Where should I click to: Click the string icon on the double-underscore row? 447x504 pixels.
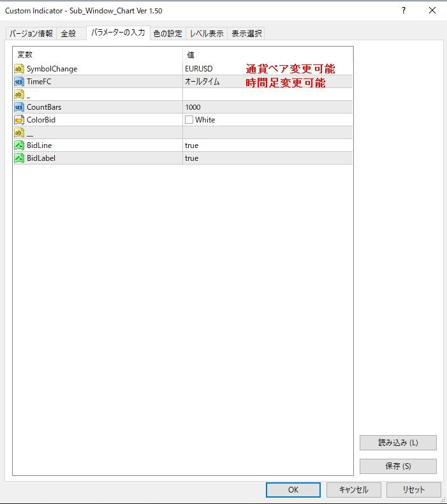pos(19,133)
